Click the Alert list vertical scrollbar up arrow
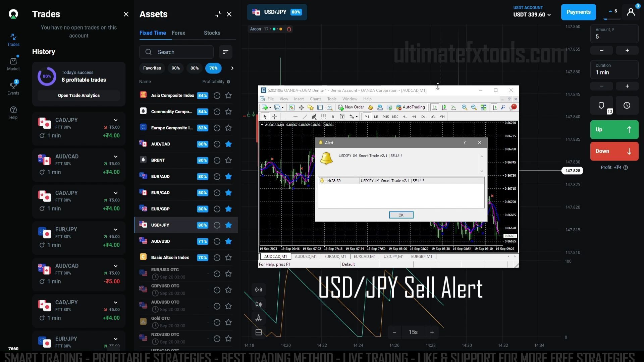This screenshot has height=362, width=644. click(482, 156)
